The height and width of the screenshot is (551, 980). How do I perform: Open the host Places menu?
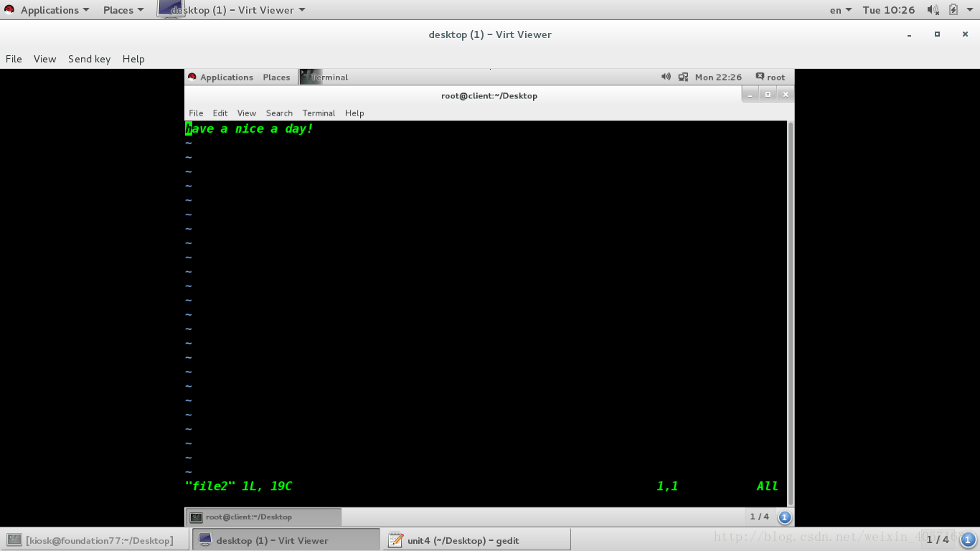123,10
